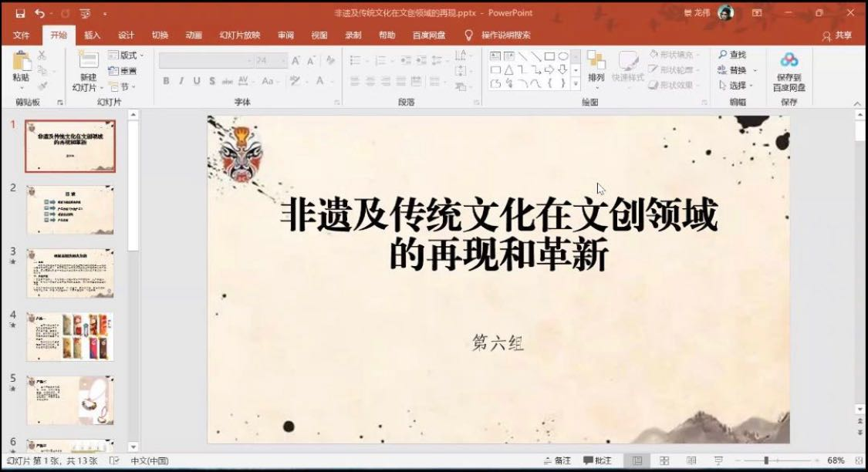Cut selection with the scissors icon
The image size is (868, 472).
pyautogui.click(x=42, y=56)
